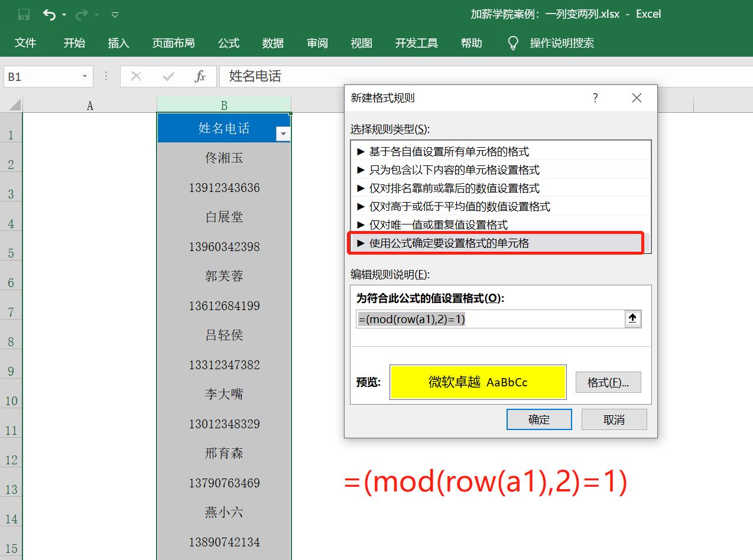The width and height of the screenshot is (753, 560).
Task: Open the 文件 menu
Action: [25, 43]
